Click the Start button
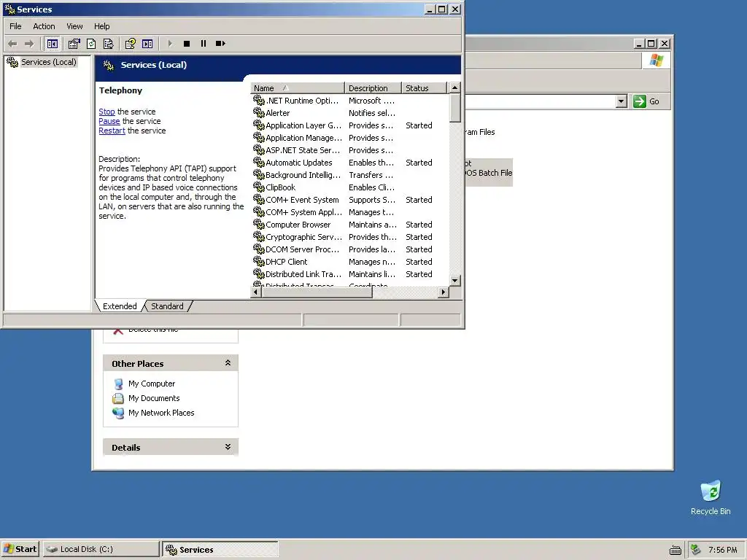Screen dimensions: 747x560 [x=20, y=549]
